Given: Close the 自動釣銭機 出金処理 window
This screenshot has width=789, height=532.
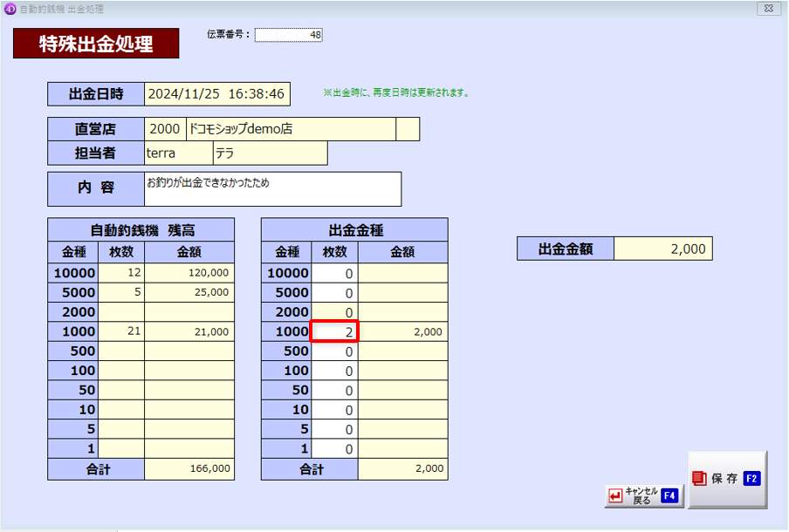Looking at the screenshot, I should (x=768, y=9).
